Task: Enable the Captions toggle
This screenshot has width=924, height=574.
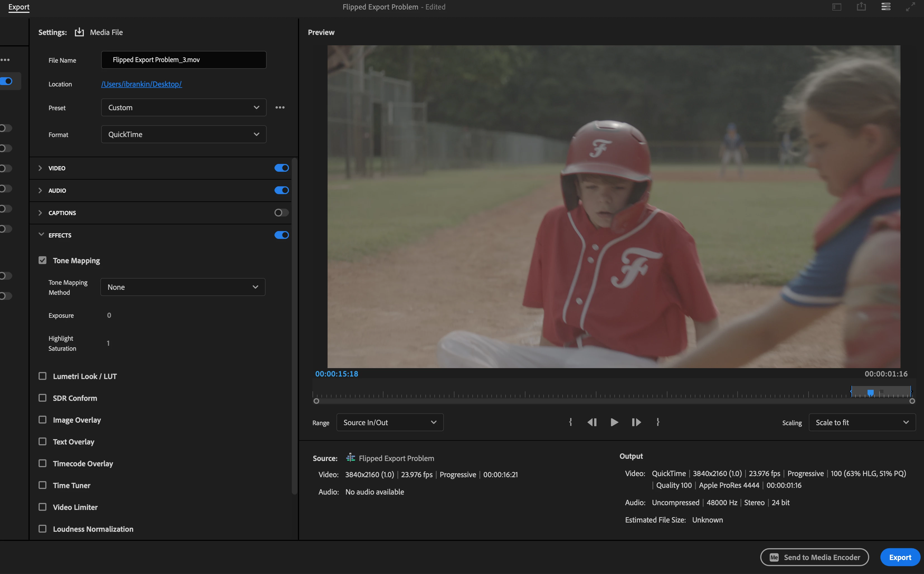Action: click(x=281, y=213)
